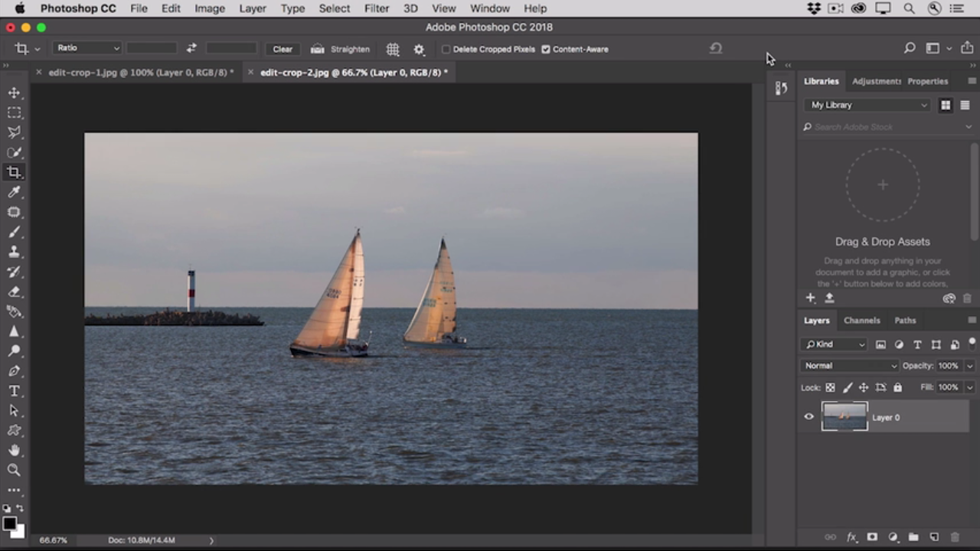Image resolution: width=980 pixels, height=551 pixels.
Task: Select the Rectangular Marquee tool
Action: point(14,112)
